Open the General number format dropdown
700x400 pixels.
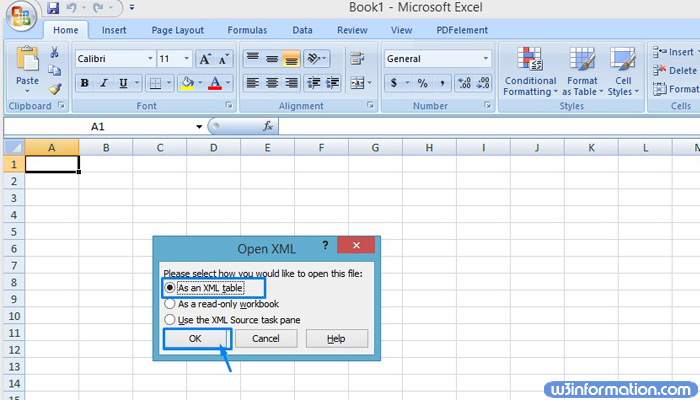pyautogui.click(x=485, y=59)
